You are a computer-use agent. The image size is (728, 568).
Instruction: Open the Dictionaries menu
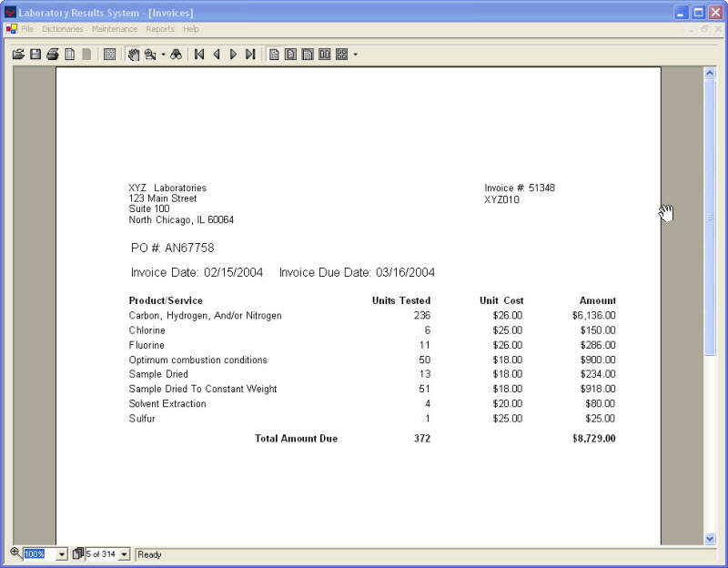(x=63, y=29)
